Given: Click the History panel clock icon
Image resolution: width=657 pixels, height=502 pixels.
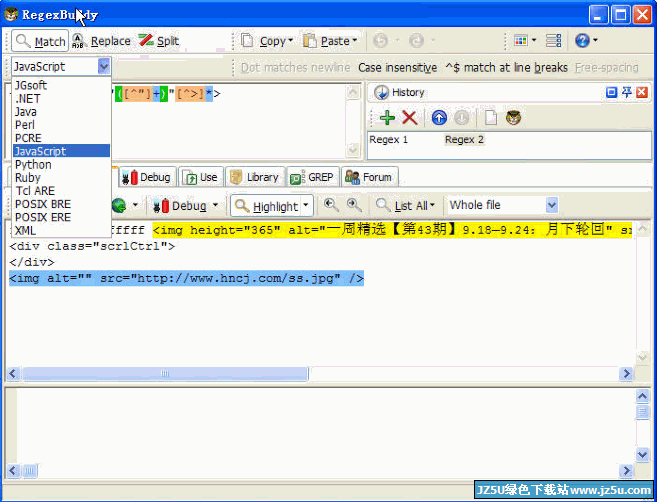Looking at the screenshot, I should point(381,92).
